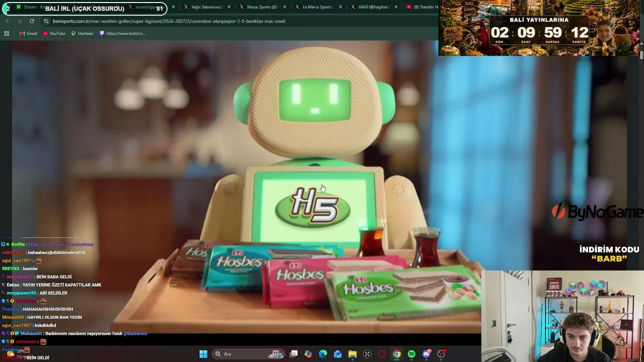Open the Chrome apps grid in bookmarks bar
The width and height of the screenshot is (644, 362).
pyautogui.click(x=7, y=33)
